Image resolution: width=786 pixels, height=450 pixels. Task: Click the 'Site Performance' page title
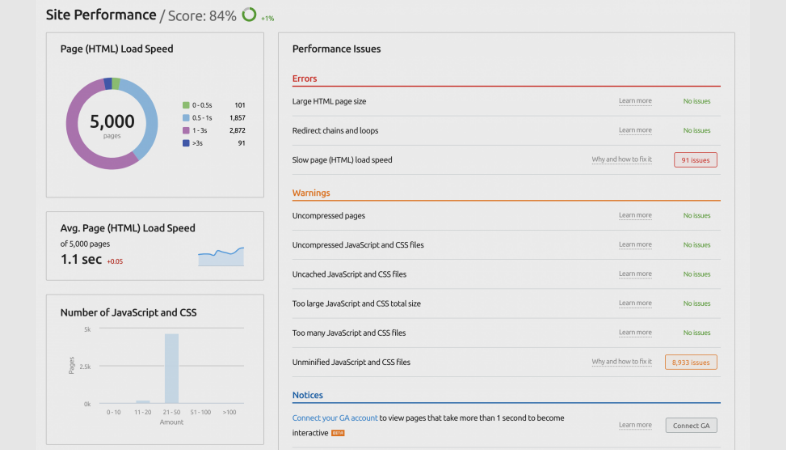tap(101, 15)
